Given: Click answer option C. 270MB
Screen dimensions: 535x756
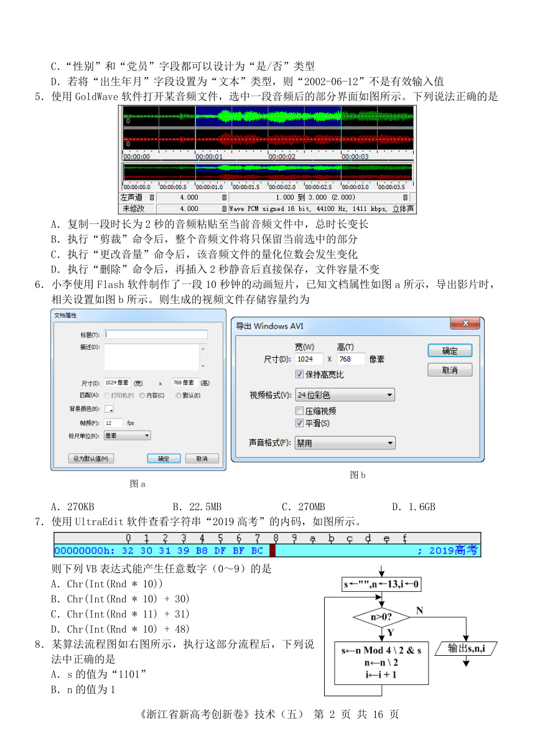Looking at the screenshot, I should pos(303,507).
